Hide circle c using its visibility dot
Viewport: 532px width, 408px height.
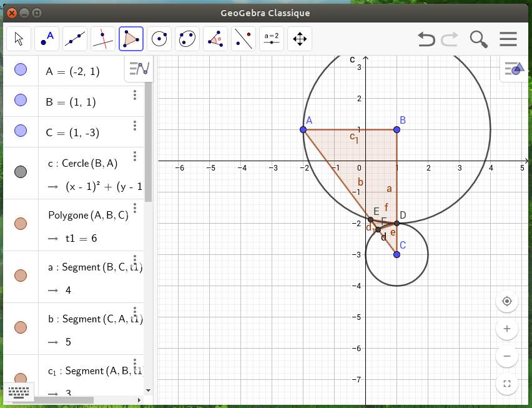coord(20,172)
